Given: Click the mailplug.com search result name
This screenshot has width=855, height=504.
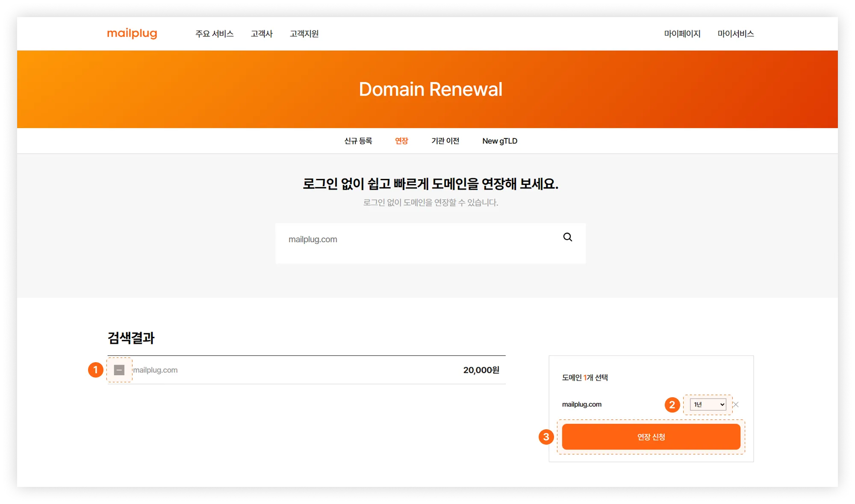Looking at the screenshot, I should tap(156, 370).
